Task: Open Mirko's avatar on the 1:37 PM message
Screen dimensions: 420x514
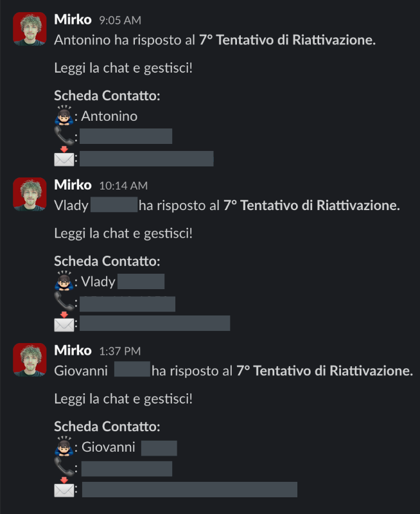Action: click(30, 360)
